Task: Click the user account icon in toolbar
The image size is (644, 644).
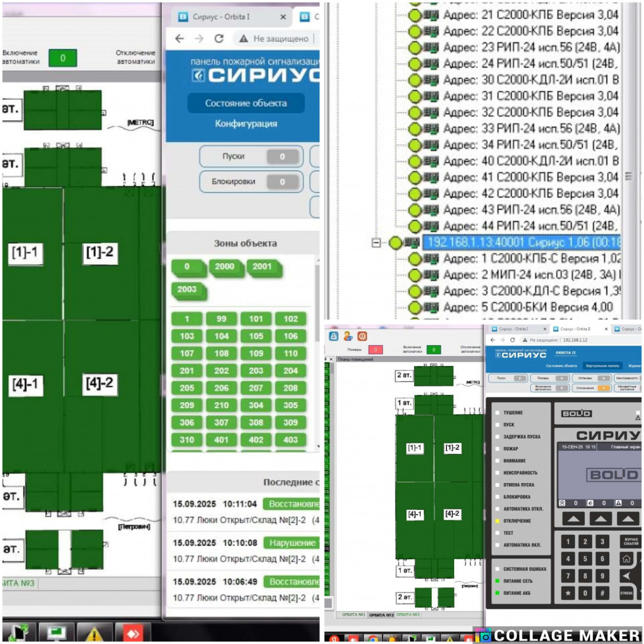Action: click(x=348, y=336)
